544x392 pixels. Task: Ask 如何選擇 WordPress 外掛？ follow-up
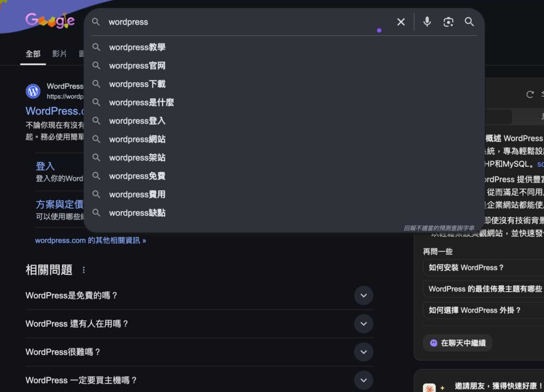pyautogui.click(x=483, y=310)
